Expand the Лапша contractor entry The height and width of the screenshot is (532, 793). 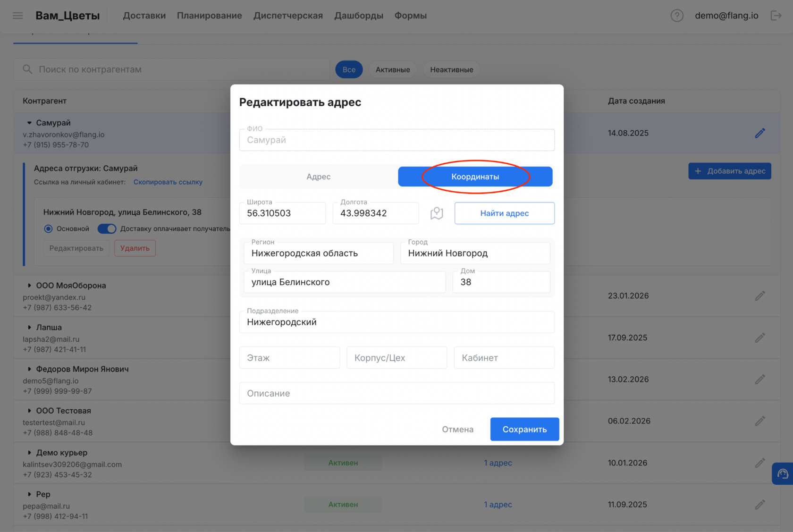pyautogui.click(x=29, y=327)
